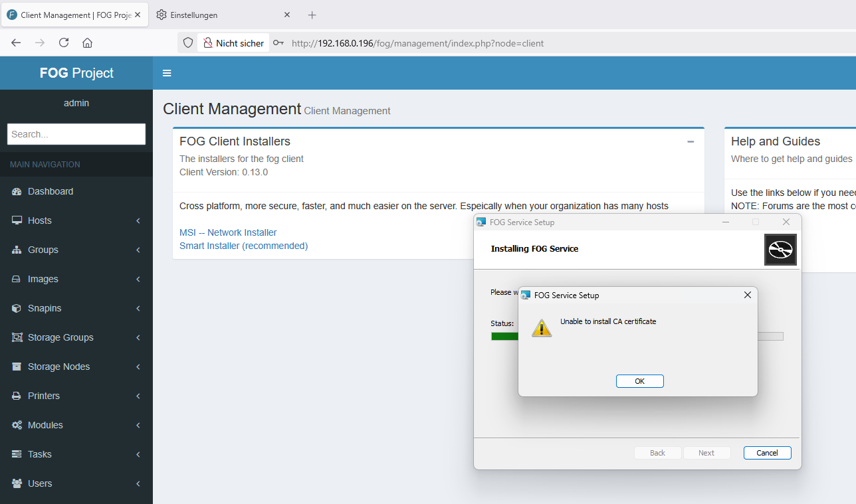
Task: Click the browser home icon
Action: [87, 42]
